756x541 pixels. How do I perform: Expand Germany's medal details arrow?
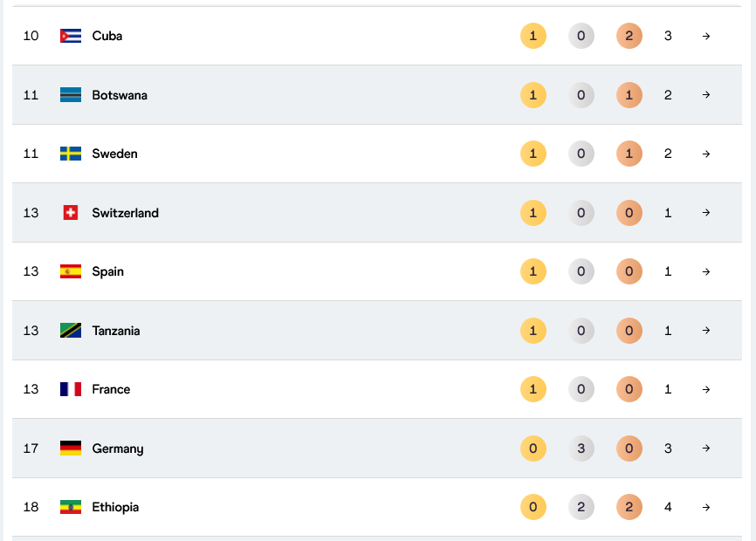point(706,449)
